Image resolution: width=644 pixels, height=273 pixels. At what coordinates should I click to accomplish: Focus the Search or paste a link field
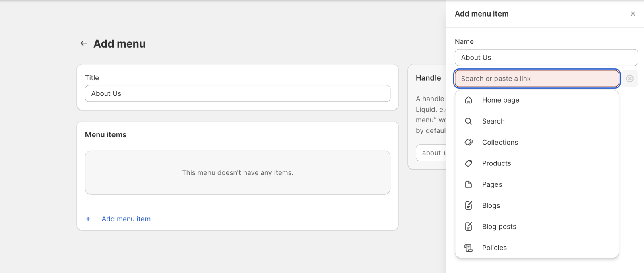click(537, 79)
